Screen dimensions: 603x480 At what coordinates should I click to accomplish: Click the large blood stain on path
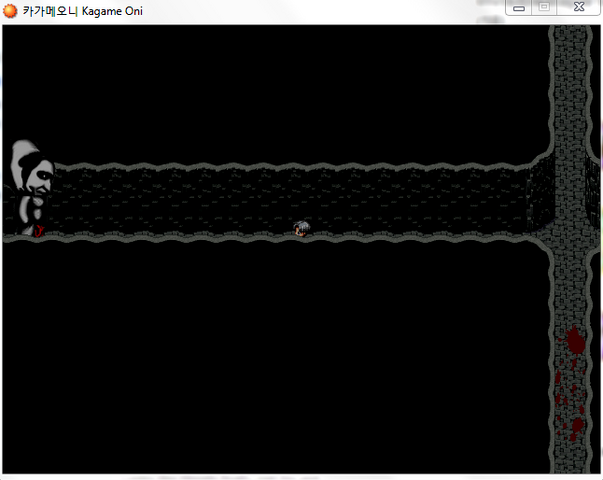pyautogui.click(x=575, y=340)
